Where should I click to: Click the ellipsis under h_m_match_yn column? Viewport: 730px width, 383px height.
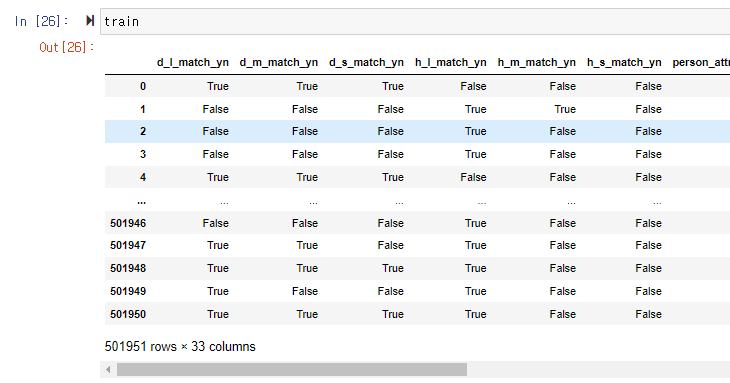571,202
